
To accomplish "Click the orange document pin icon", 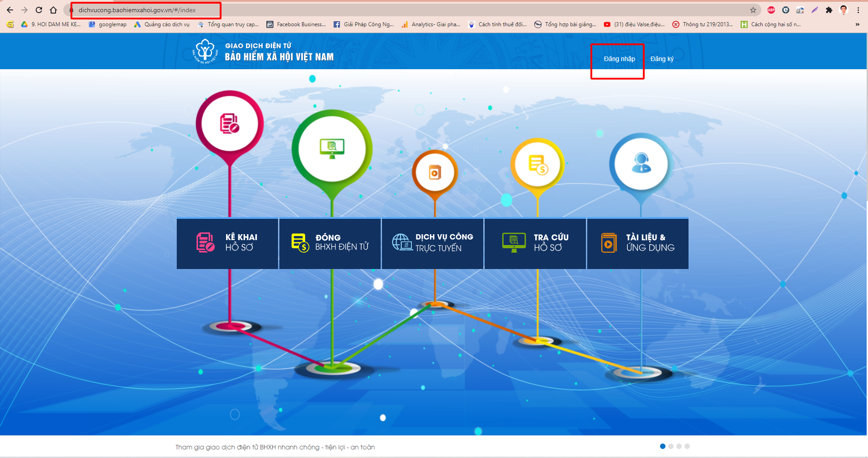I will (x=435, y=173).
